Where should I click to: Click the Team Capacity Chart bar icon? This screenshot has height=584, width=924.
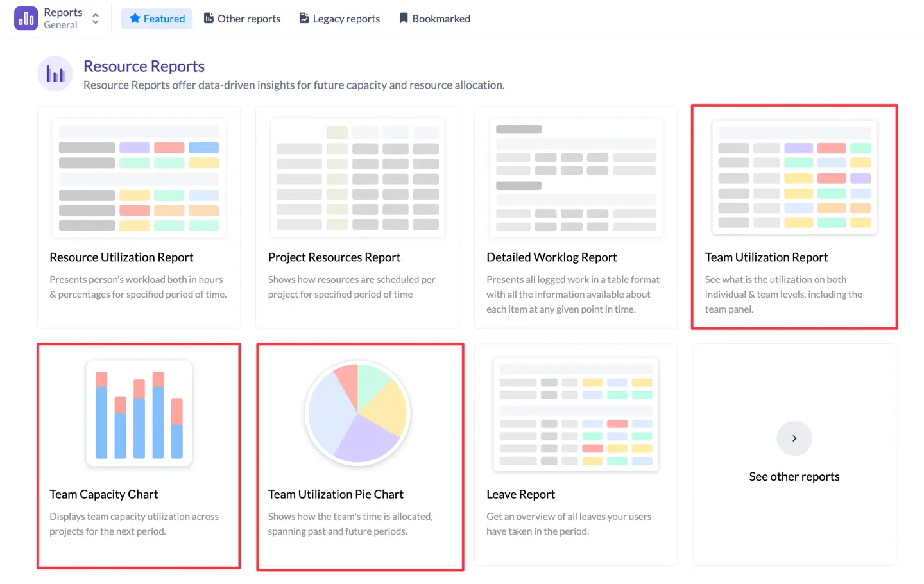click(139, 413)
